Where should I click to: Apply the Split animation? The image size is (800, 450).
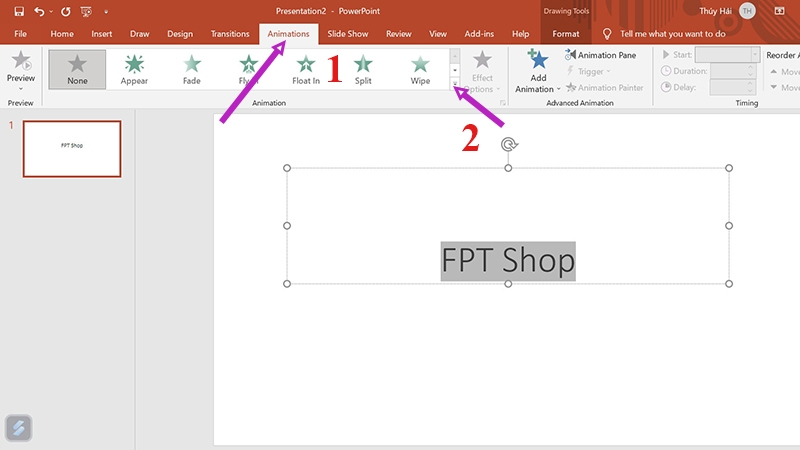coord(363,69)
